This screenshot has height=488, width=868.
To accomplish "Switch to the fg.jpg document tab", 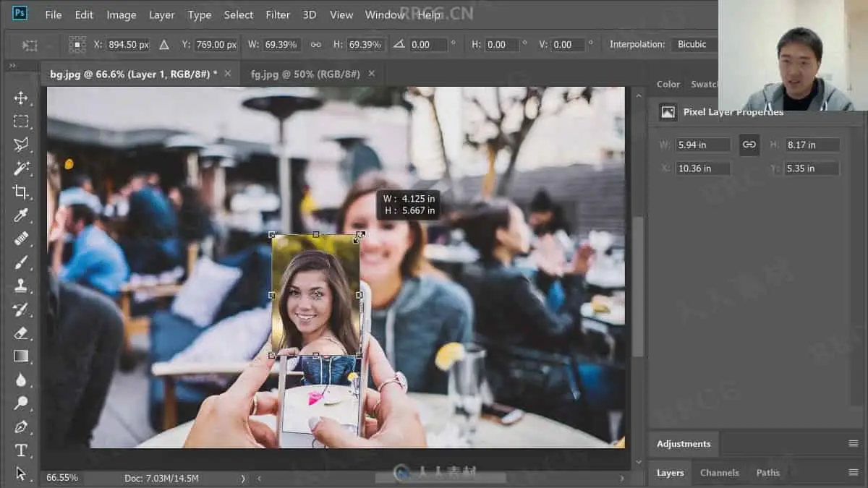I will pyautogui.click(x=305, y=74).
